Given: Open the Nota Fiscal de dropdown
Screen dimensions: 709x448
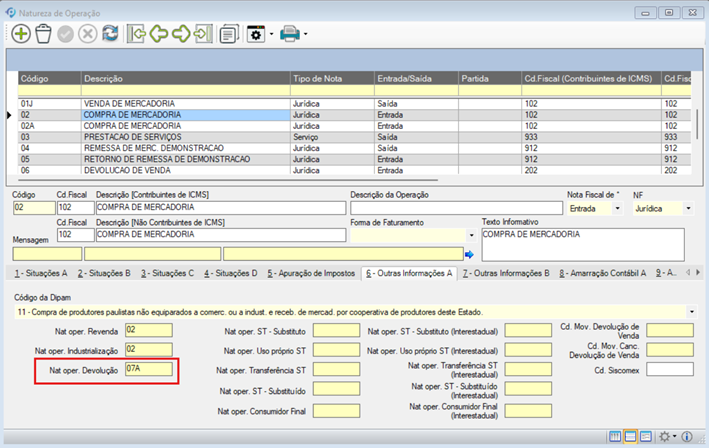Looking at the screenshot, I should tap(618, 208).
